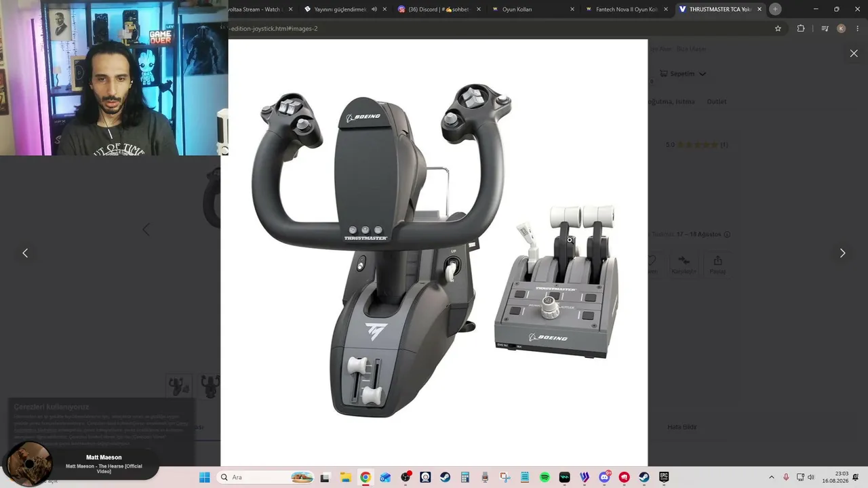
Task: Open the Steam icon beside Epic Games
Action: click(x=644, y=477)
